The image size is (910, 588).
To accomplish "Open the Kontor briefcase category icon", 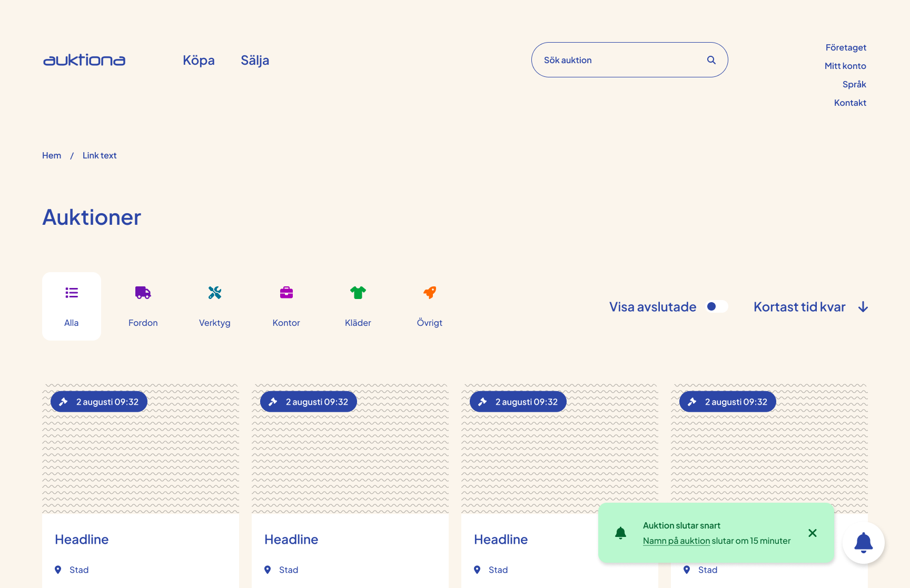I will point(286,293).
